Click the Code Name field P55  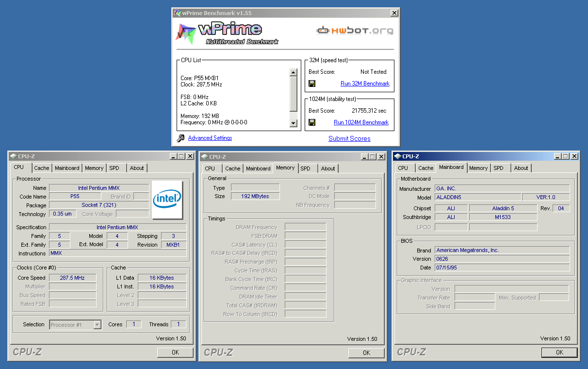pos(75,197)
